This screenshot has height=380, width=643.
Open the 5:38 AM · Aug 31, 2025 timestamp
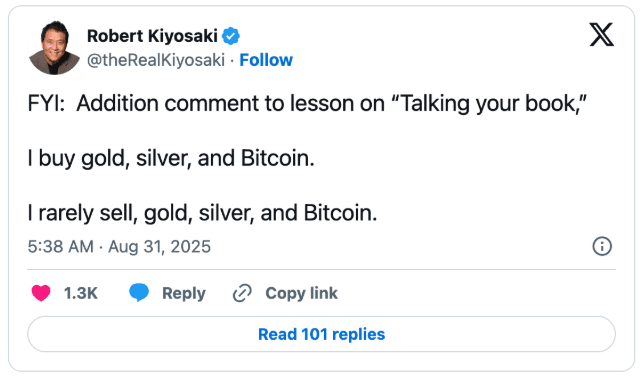[119, 247]
